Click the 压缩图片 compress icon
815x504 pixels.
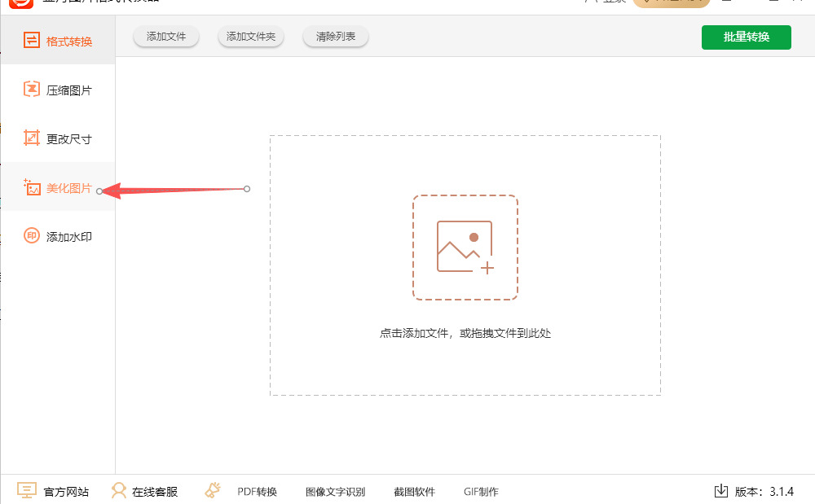[32, 90]
